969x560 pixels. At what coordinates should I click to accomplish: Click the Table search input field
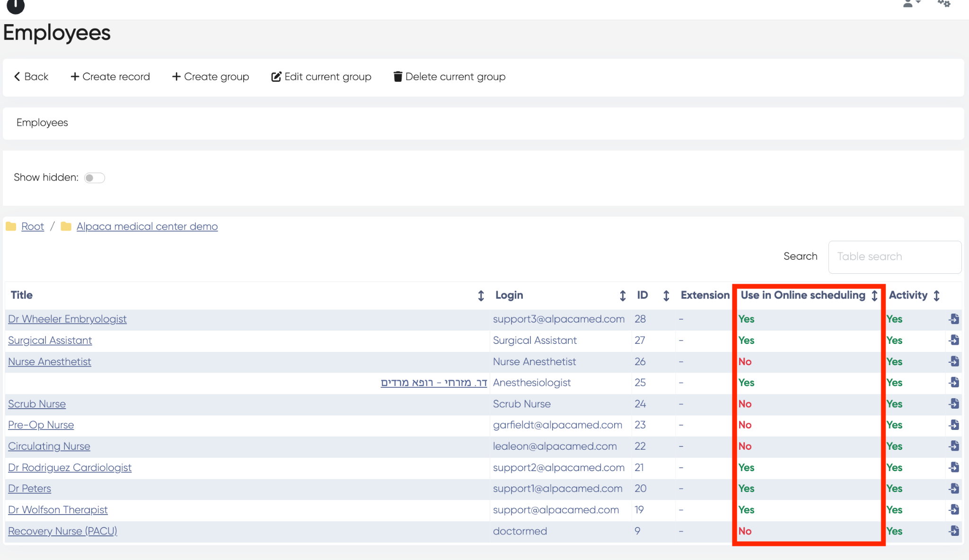tap(894, 257)
